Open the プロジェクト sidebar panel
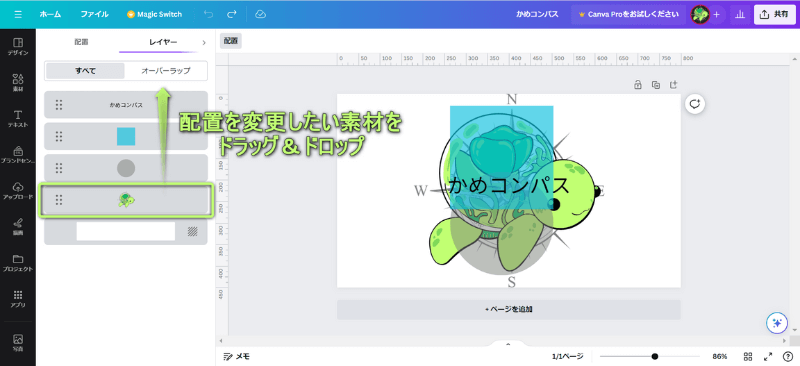Viewport: 800px width, 366px height. click(x=18, y=262)
